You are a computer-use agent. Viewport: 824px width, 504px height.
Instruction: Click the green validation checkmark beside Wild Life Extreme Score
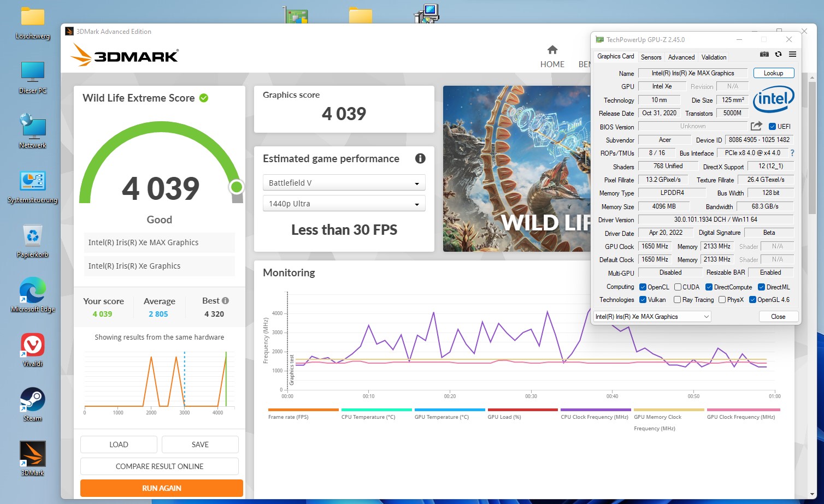point(204,98)
